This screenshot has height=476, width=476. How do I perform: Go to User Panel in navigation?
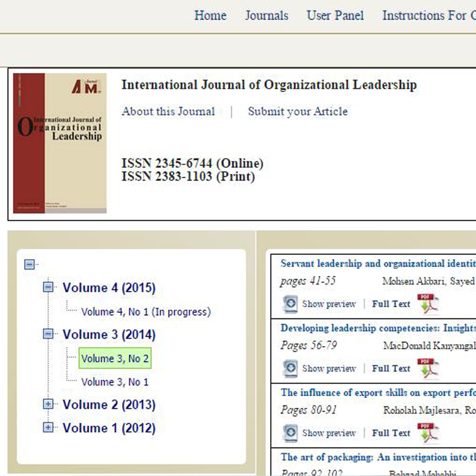coord(335,15)
